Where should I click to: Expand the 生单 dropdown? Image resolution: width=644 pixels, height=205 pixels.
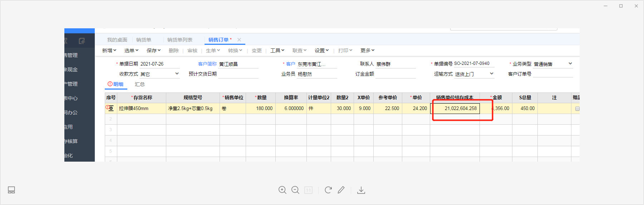[213, 51]
